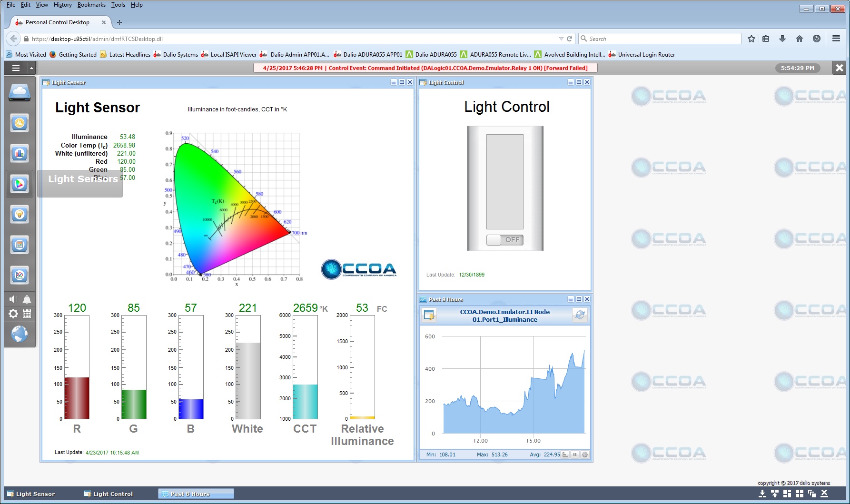Open the Most Visited bookmark

[26, 55]
